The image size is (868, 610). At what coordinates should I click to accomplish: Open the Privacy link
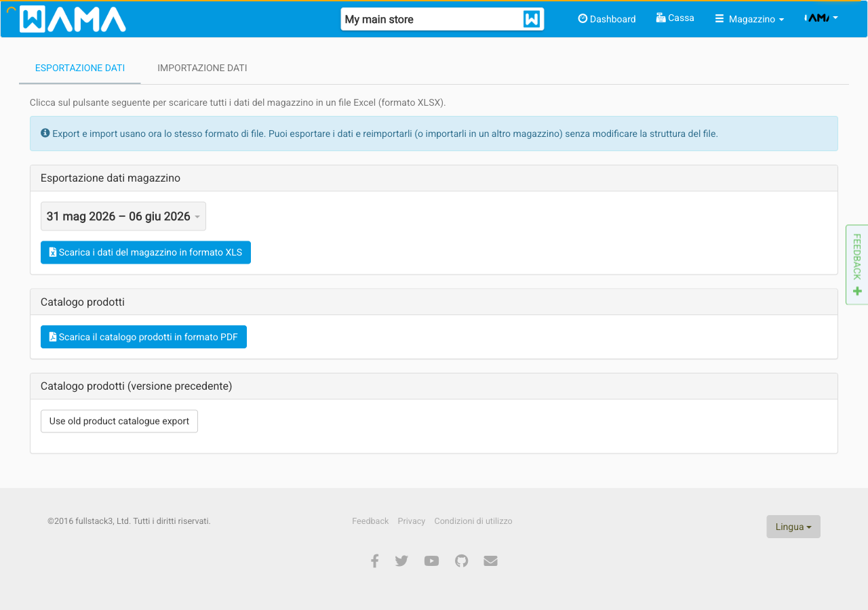pyautogui.click(x=412, y=521)
